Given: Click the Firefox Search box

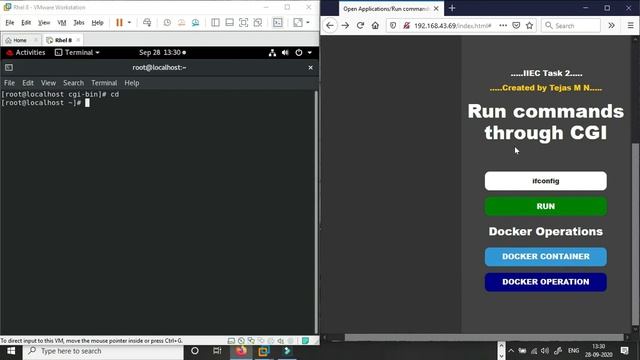Looking at the screenshot, I should (x=571, y=25).
